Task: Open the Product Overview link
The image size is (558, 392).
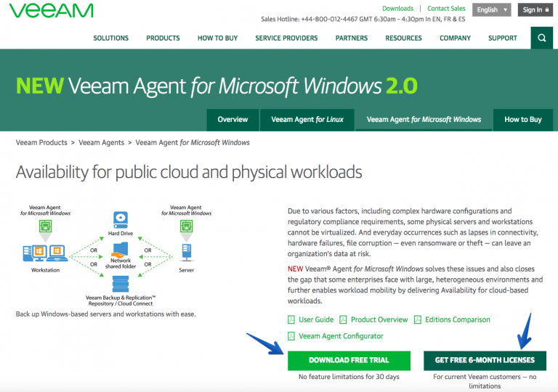Action: (379, 319)
